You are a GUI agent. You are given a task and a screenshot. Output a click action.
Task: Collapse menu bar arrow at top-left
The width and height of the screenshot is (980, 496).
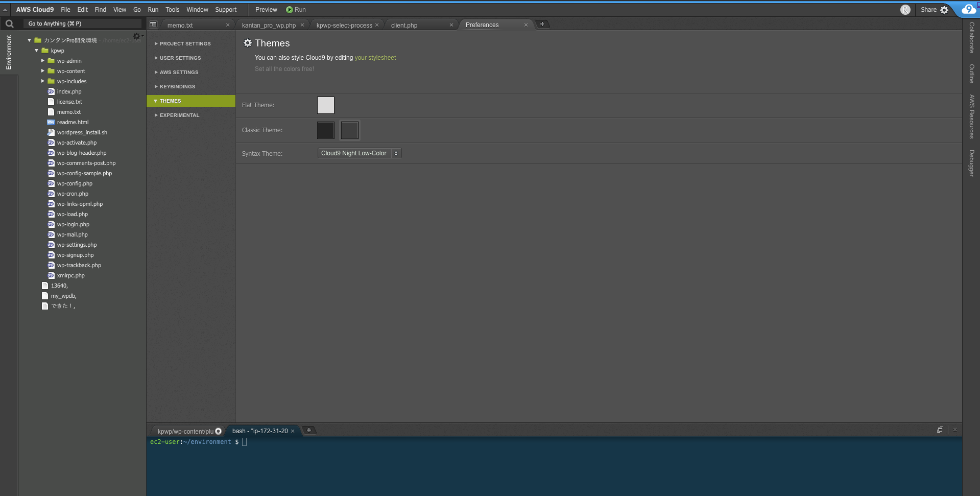[5, 10]
